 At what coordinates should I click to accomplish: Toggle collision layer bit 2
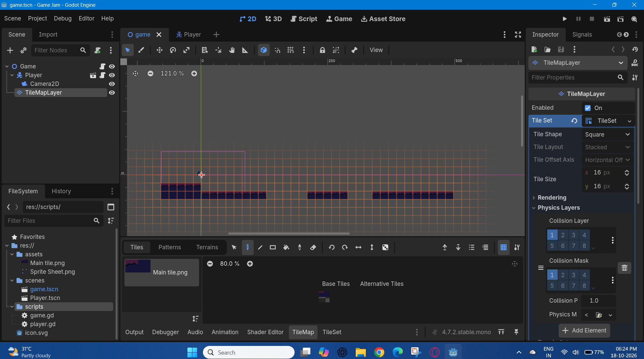click(563, 235)
